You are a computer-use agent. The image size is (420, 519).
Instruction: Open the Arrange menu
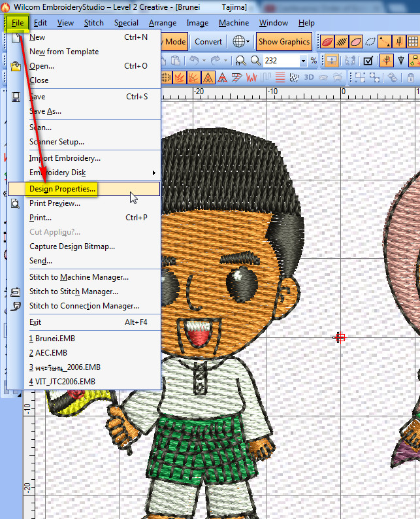tap(163, 23)
